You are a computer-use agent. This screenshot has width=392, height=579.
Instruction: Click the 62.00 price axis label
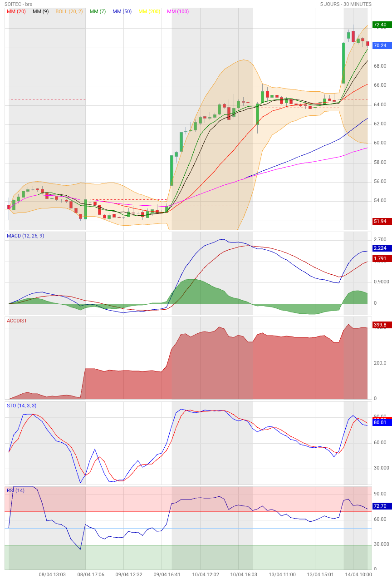click(380, 124)
